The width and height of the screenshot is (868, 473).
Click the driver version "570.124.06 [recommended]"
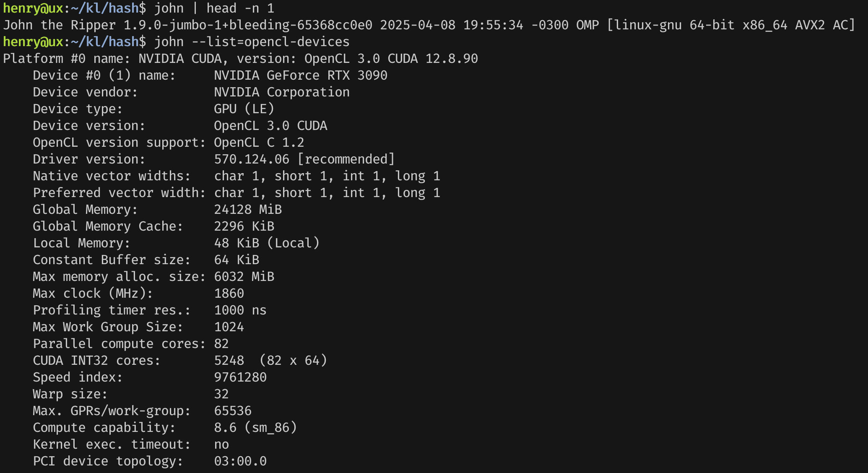pos(304,159)
